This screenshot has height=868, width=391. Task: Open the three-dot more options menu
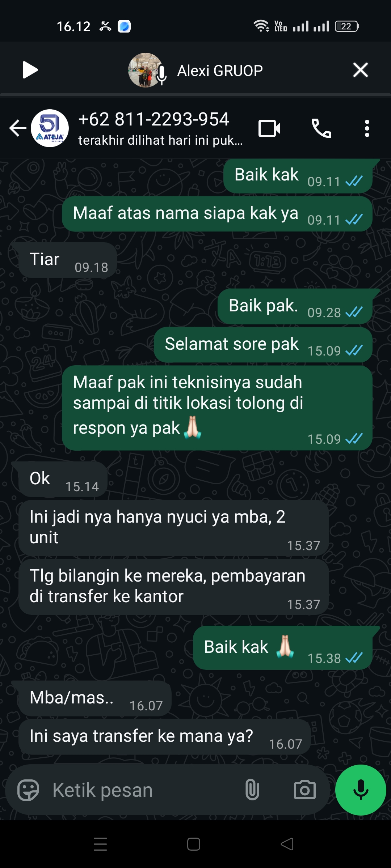[x=367, y=128]
